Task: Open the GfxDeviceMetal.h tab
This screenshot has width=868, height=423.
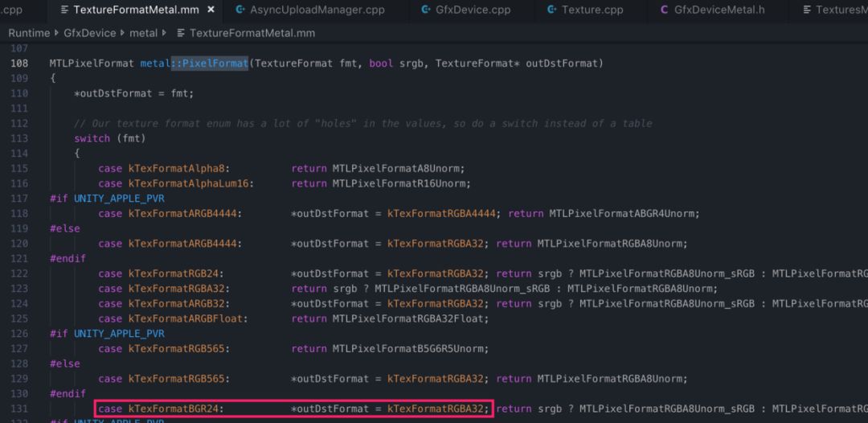Action: [x=719, y=10]
